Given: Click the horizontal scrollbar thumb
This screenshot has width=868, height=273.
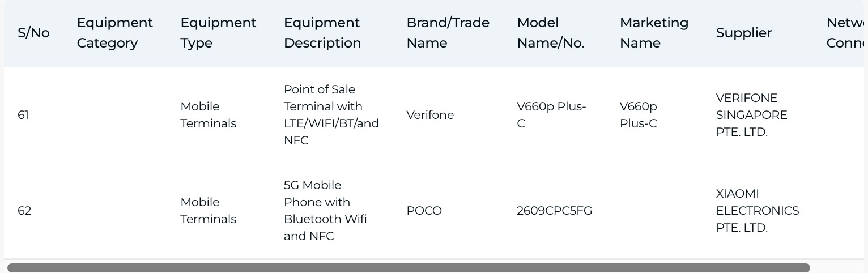Looking at the screenshot, I should [409, 268].
